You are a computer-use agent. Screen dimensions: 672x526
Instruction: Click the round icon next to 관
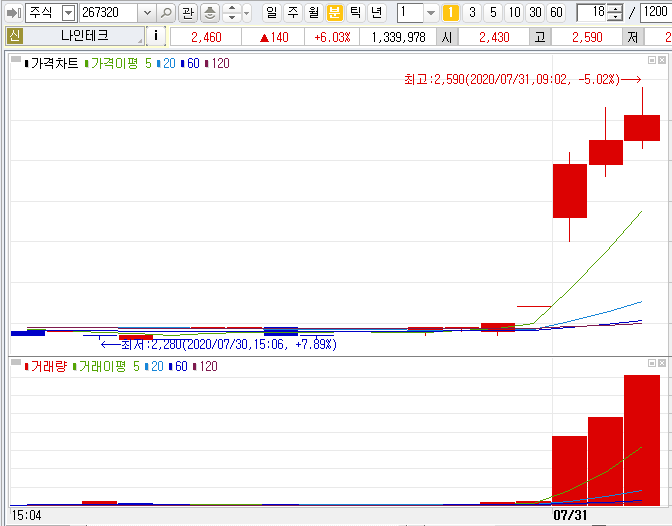[x=210, y=13]
